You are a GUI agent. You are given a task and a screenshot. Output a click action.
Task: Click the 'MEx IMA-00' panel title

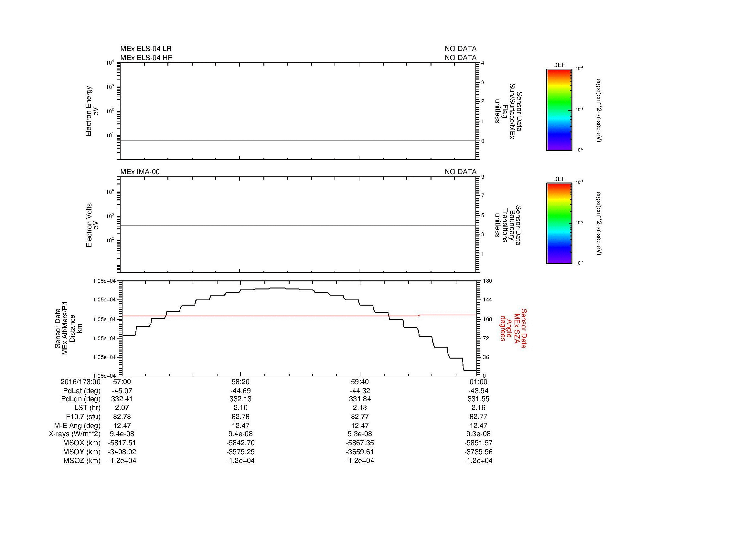[x=140, y=172]
